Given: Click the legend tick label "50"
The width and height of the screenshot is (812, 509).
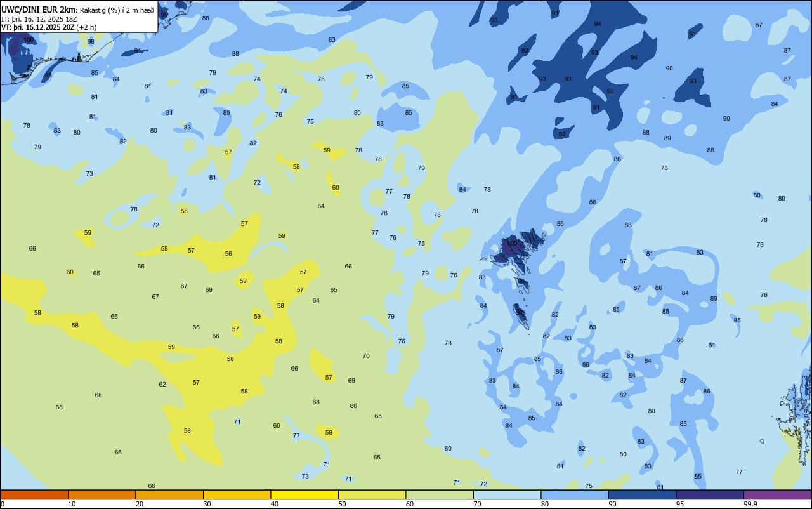Looking at the screenshot, I should [342, 504].
